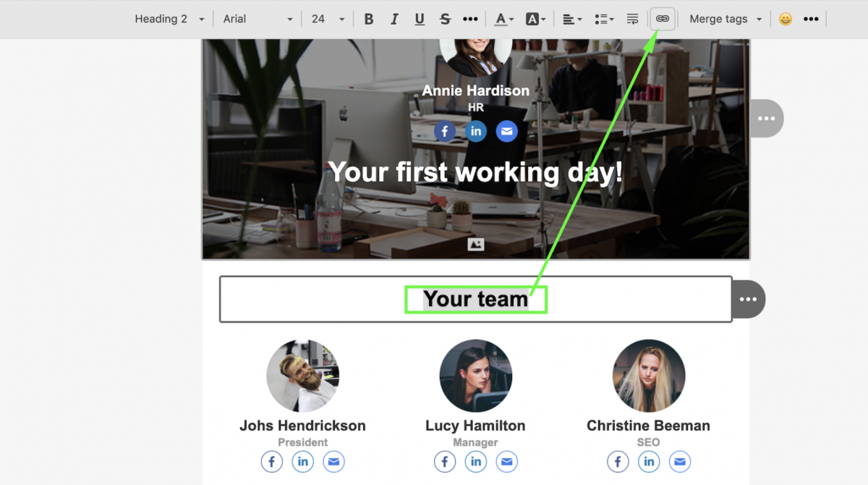
Task: Click Lucy Hamilton's LinkedIn icon
Action: click(x=475, y=461)
